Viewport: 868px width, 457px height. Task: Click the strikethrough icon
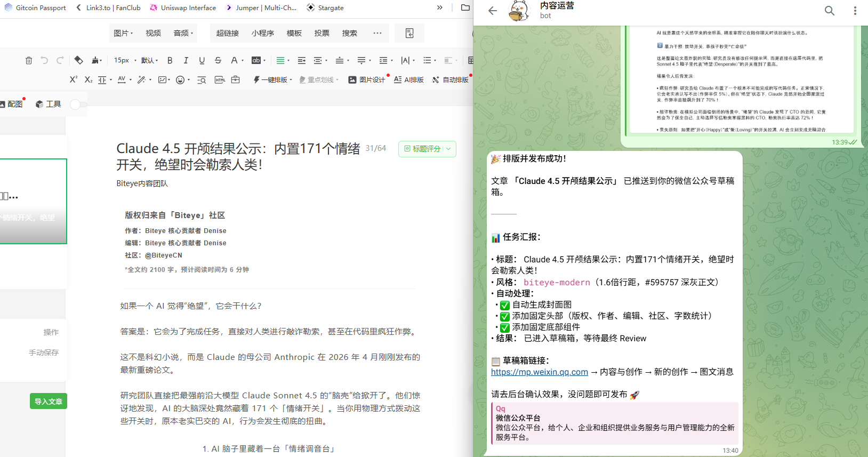(x=218, y=60)
